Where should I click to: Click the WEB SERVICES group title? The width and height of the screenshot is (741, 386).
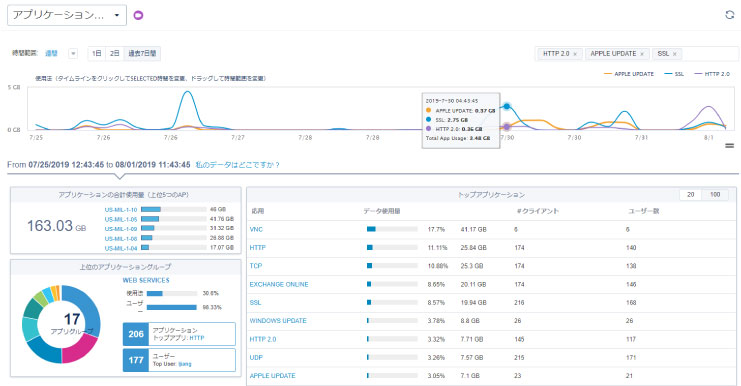pos(146,280)
